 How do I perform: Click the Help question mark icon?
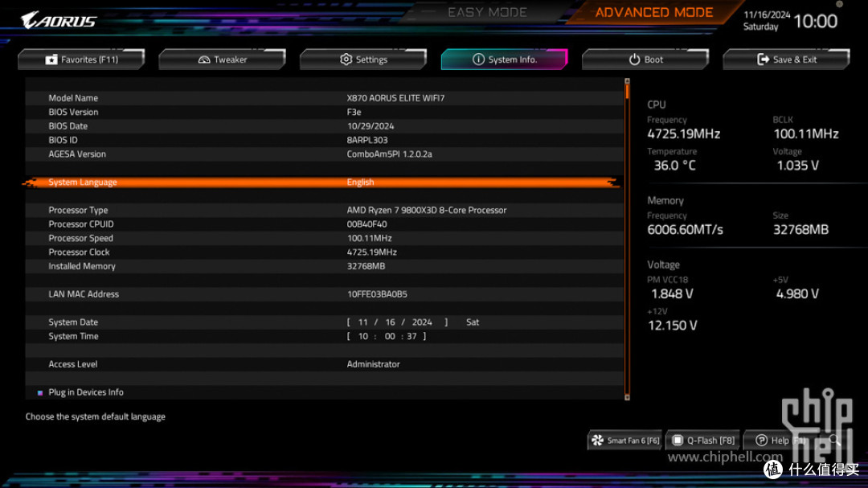761,441
